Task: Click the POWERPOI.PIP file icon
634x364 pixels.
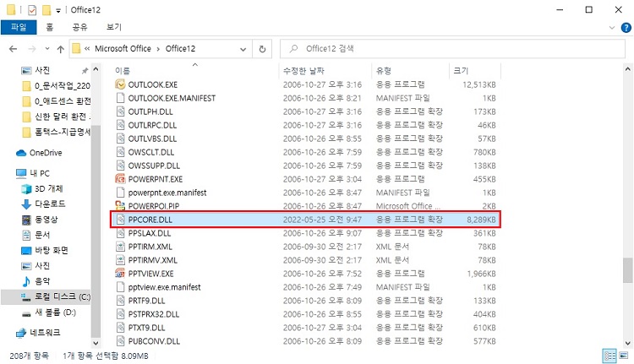Action: 120,205
